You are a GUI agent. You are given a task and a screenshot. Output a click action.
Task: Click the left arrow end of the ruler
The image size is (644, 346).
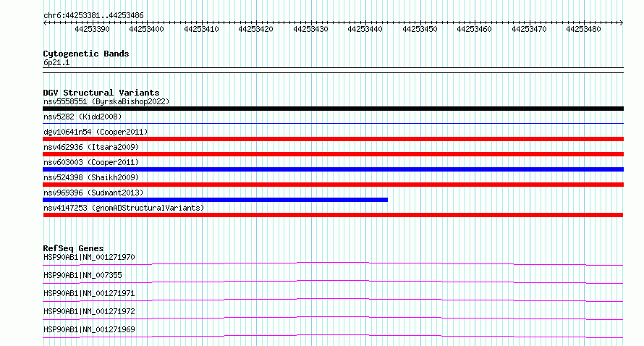(45, 23)
